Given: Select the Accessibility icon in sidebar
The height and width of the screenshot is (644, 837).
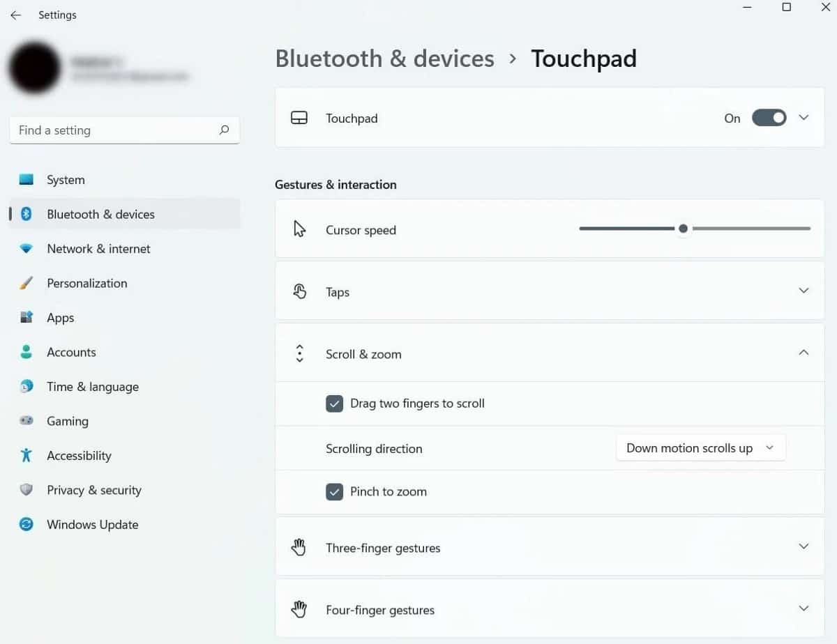Looking at the screenshot, I should click(x=27, y=455).
